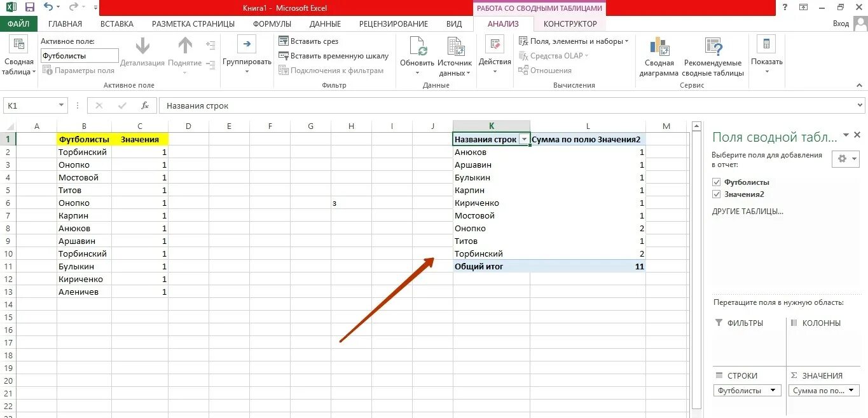Screen dimensions: 868x418
Task: Click the Детализация down-arrow icon
Action: point(142,45)
